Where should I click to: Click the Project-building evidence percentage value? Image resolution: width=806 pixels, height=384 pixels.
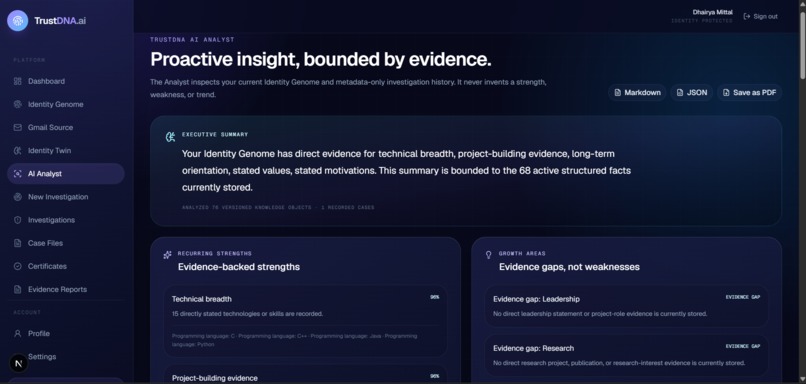435,376
